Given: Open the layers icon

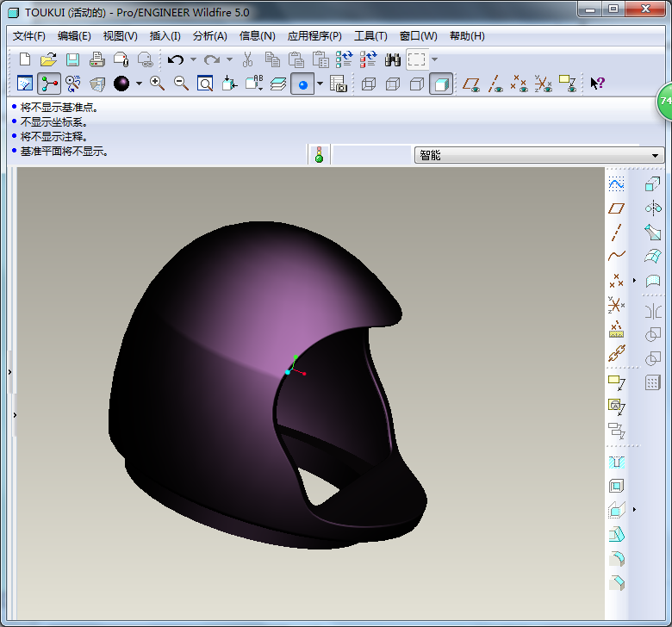Looking at the screenshot, I should coord(278,84).
